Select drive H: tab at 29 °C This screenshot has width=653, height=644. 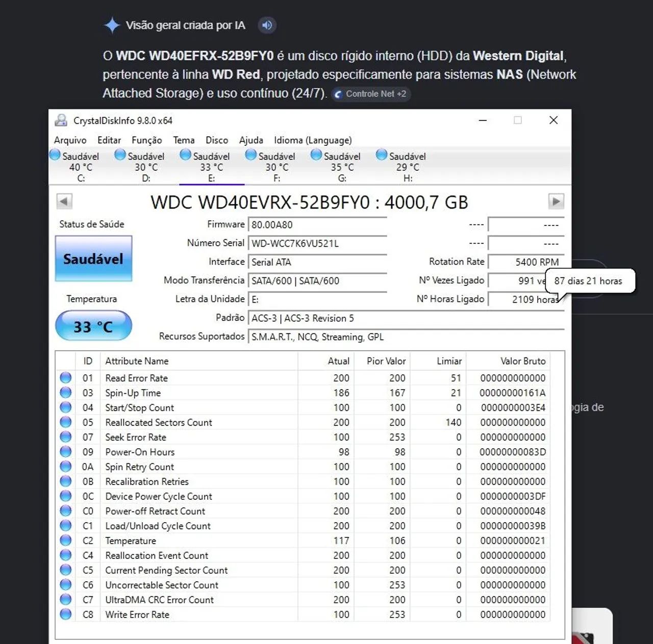click(408, 166)
